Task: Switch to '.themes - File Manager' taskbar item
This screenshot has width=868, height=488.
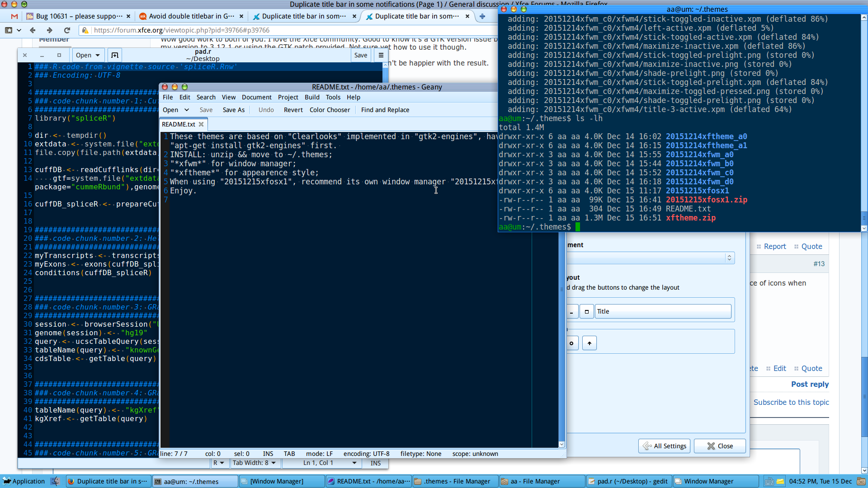Action: click(456, 481)
